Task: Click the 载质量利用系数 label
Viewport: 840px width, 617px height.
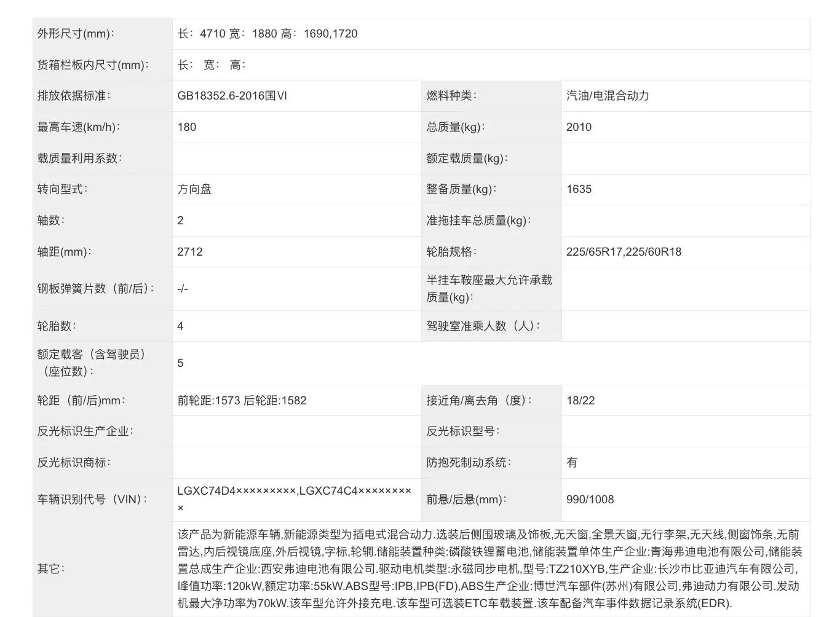Action: click(79, 159)
